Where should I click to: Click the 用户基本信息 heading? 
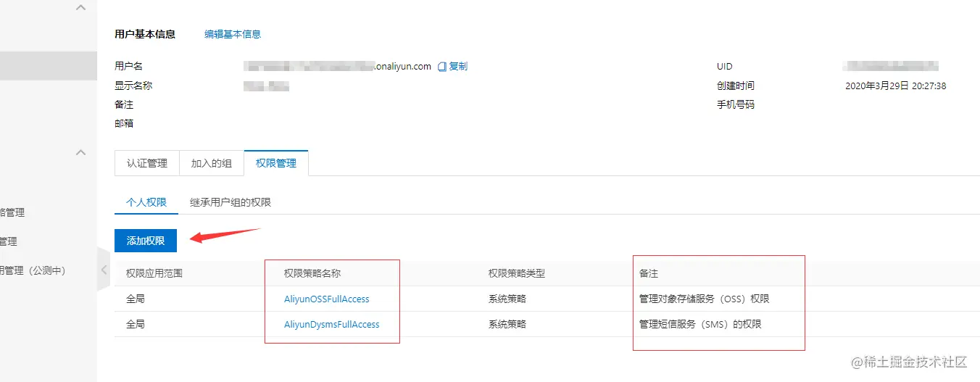pyautogui.click(x=145, y=34)
